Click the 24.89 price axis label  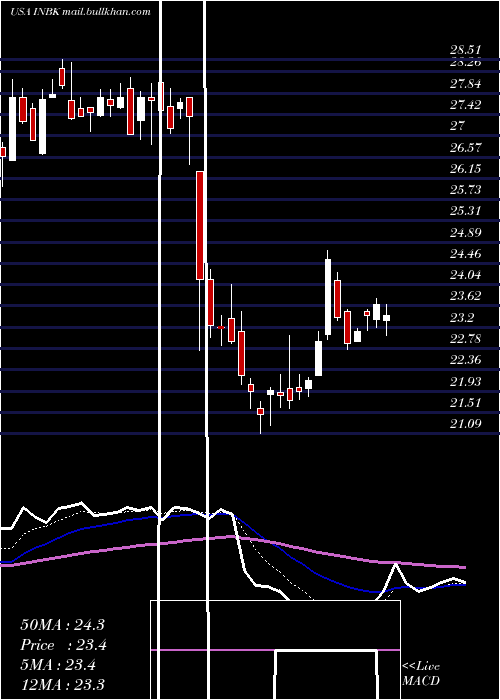[466, 232]
